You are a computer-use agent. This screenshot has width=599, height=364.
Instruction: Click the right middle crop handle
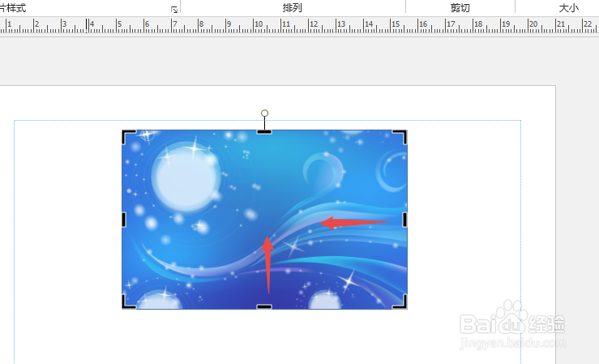[x=405, y=220]
